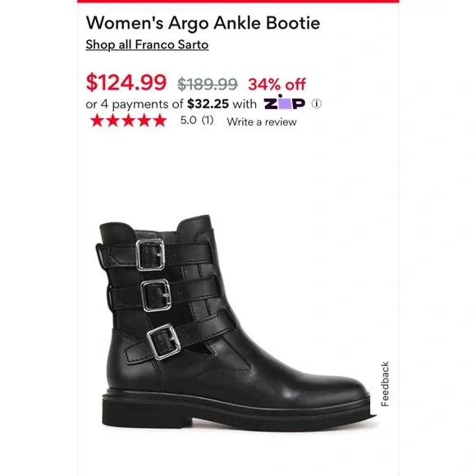Select the third red rating star
The image size is (476, 476).
[128, 121]
